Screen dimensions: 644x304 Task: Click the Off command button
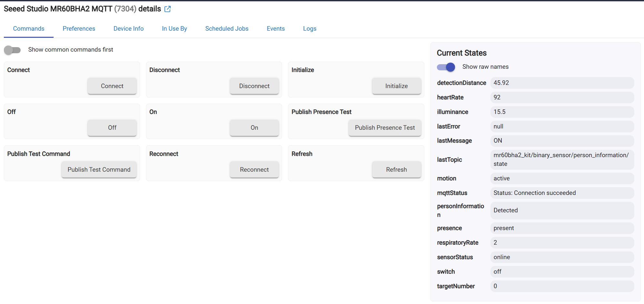112,128
